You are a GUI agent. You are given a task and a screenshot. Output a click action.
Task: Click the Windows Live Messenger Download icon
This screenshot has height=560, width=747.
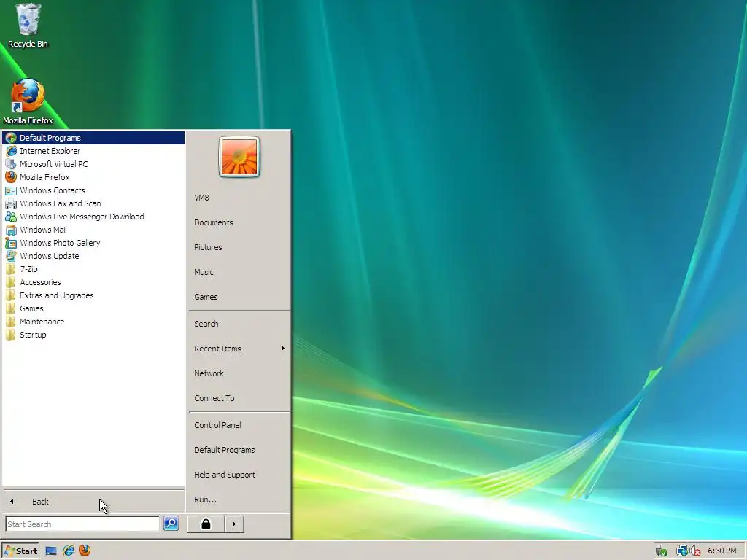pos(10,217)
